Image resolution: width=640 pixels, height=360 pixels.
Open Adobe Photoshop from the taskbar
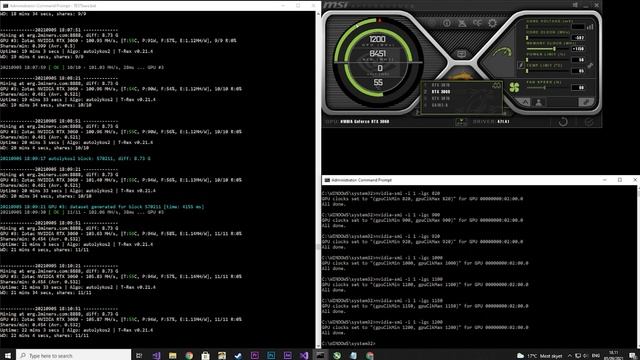pyautogui.click(x=271, y=356)
